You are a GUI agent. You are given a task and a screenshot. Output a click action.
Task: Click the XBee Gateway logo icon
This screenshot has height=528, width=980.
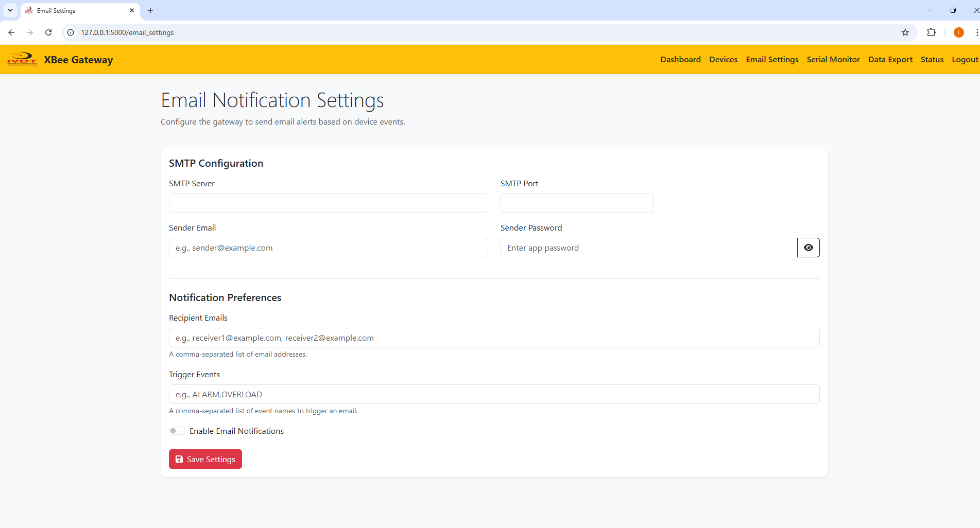pos(22,60)
